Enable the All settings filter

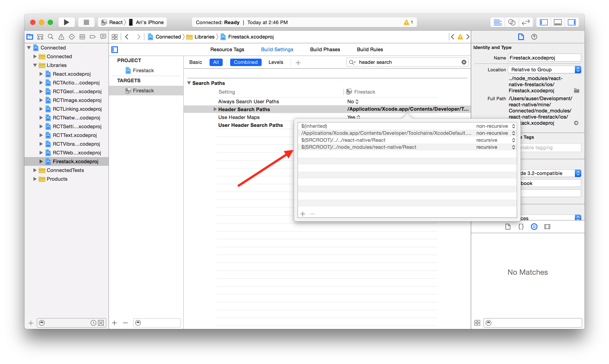216,62
